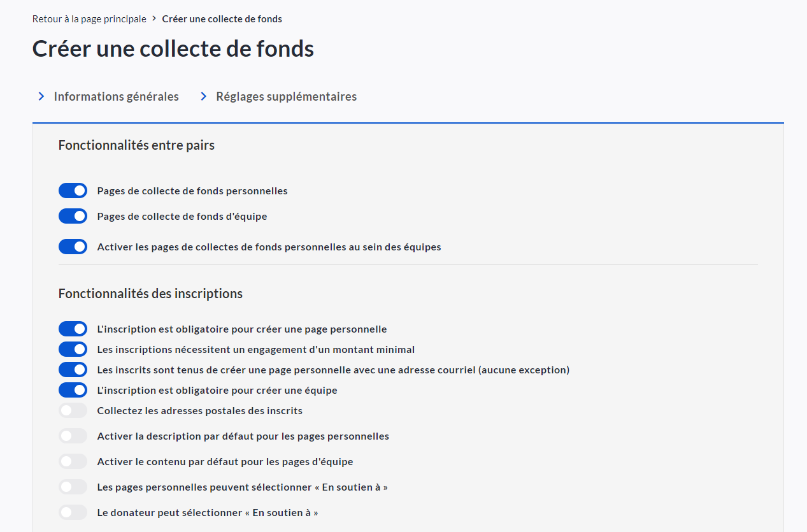Expand the Informations générales chevron
This screenshot has height=532, width=807.
(x=41, y=96)
